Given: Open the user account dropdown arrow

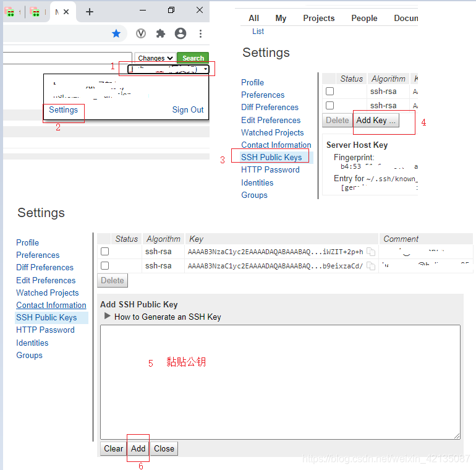Looking at the screenshot, I should (x=206, y=69).
